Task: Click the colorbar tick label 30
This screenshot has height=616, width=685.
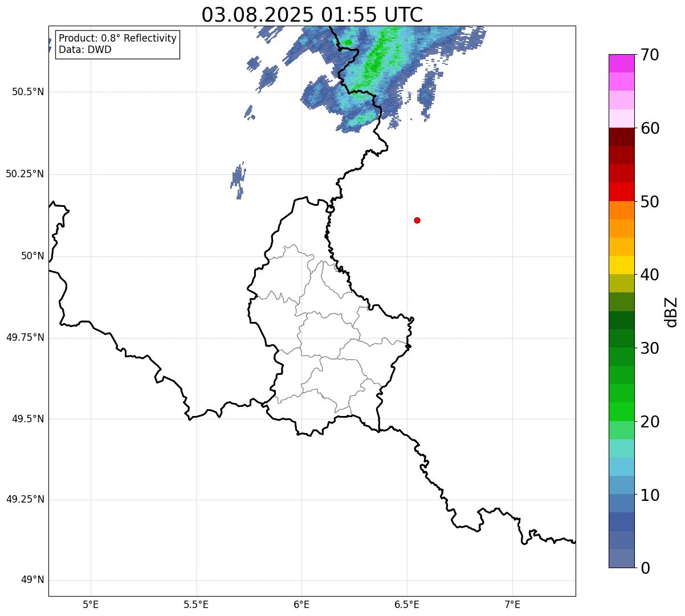Action: (x=650, y=348)
